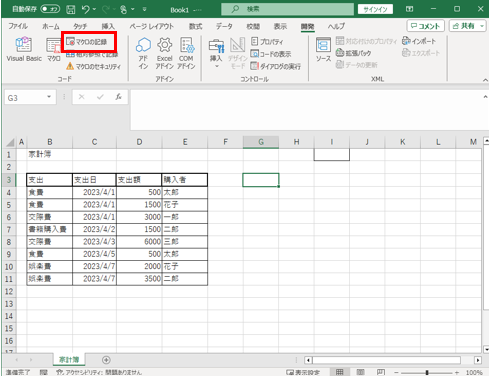Open the Add-ins button

(143, 53)
